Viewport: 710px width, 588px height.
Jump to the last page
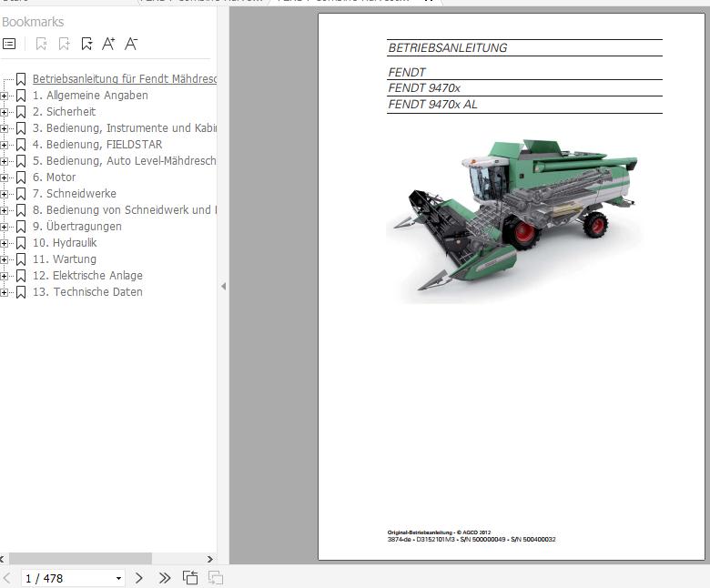[165, 578]
